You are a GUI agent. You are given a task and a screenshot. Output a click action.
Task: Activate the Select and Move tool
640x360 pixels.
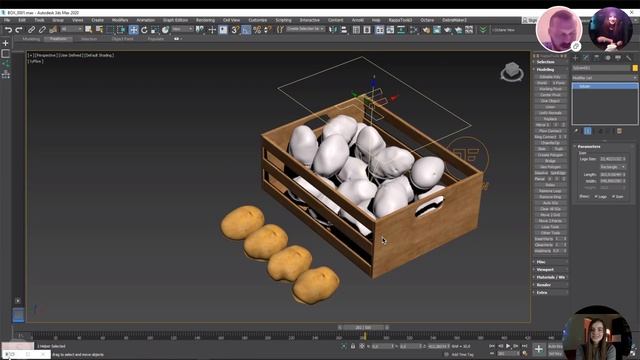(x=133, y=30)
